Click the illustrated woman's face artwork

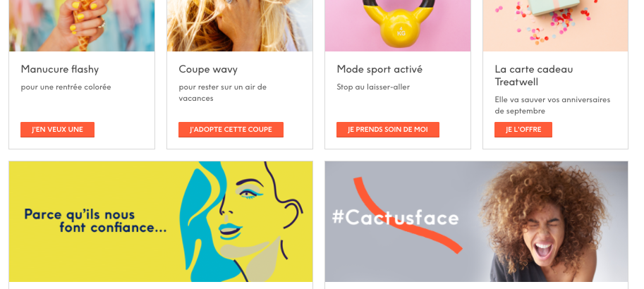[243, 221]
